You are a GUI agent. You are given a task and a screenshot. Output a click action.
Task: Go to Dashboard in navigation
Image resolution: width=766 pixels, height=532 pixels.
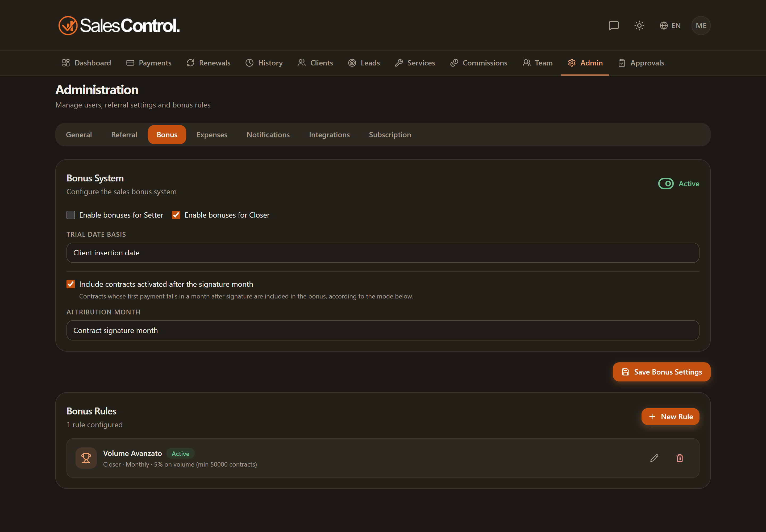(x=86, y=63)
